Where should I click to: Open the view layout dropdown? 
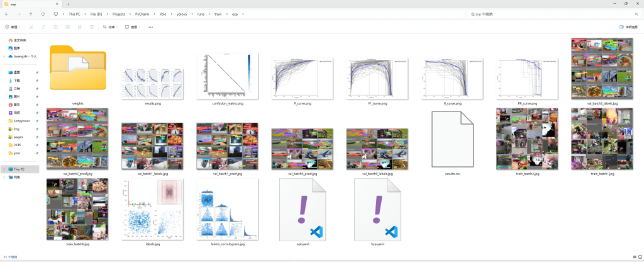click(133, 27)
